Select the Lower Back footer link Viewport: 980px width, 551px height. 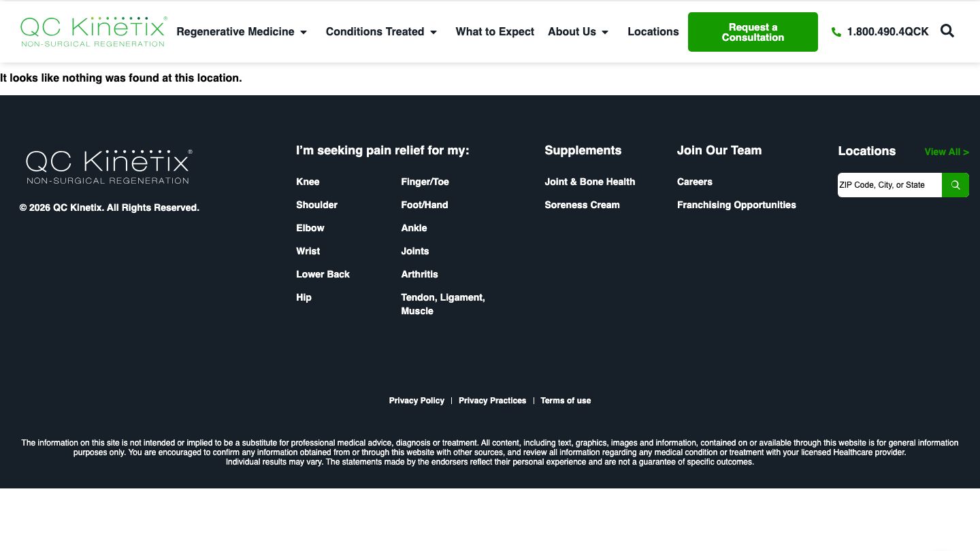click(x=323, y=274)
